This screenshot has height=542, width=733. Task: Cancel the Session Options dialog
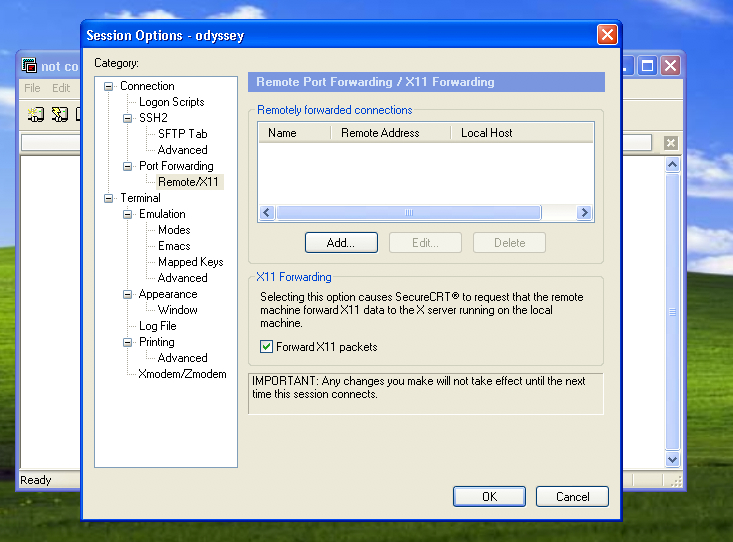pyautogui.click(x=572, y=497)
